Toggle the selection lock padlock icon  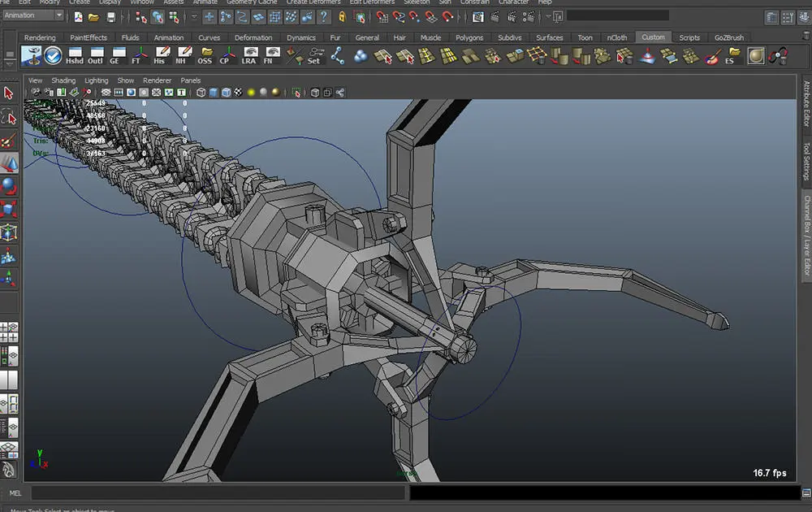point(342,16)
